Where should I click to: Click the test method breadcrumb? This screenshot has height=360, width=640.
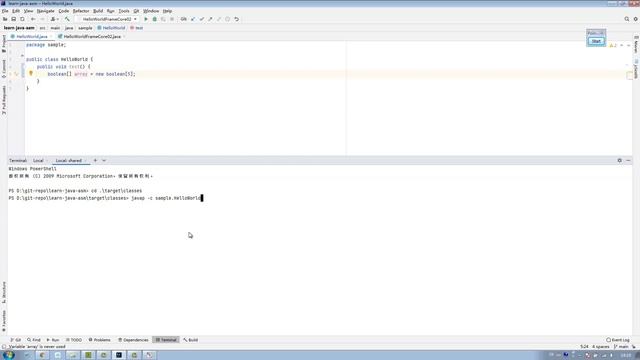[x=137, y=28]
